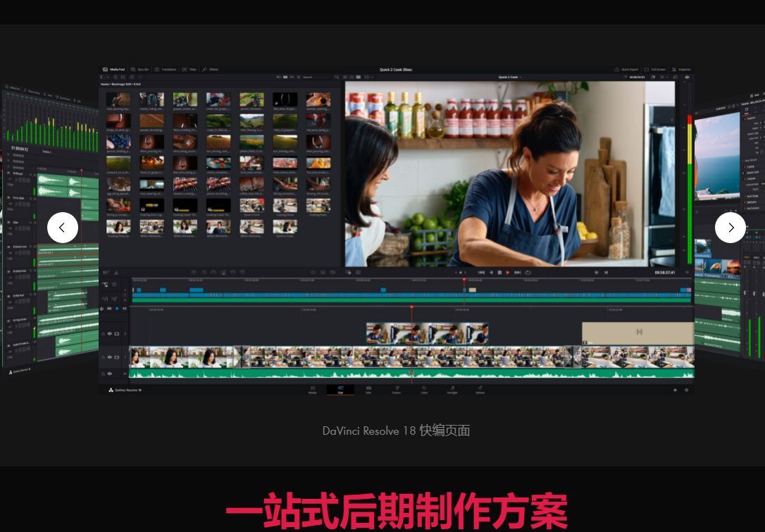Click the Quick Export button

click(x=626, y=69)
